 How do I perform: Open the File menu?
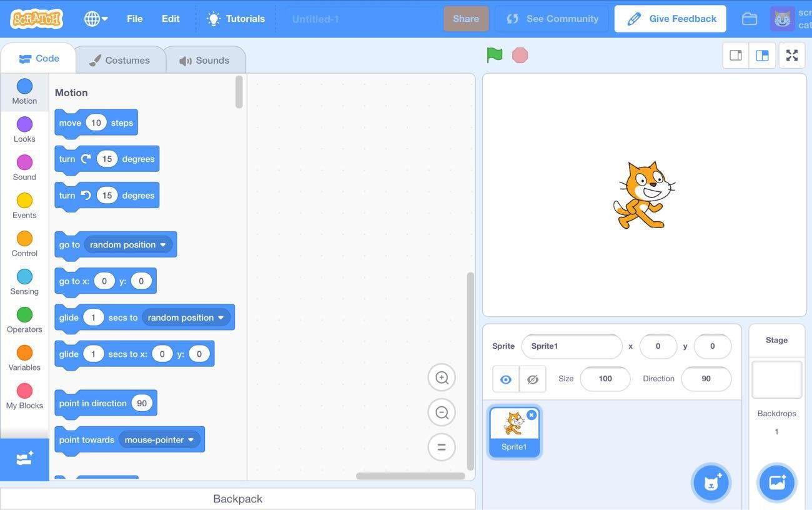pos(134,19)
